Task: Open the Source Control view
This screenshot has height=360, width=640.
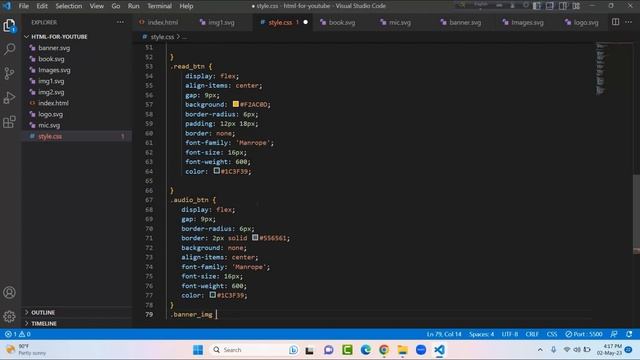Action: pos(9,73)
